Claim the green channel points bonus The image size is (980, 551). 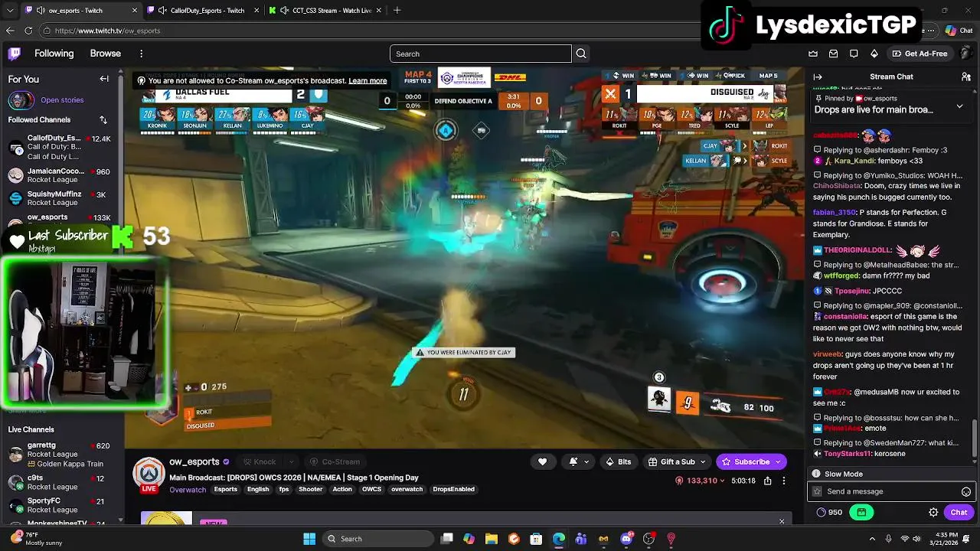click(x=861, y=513)
